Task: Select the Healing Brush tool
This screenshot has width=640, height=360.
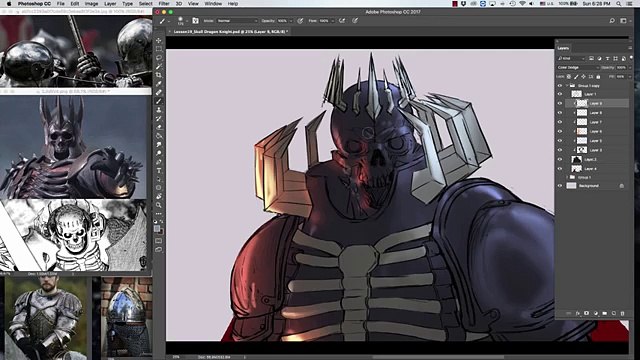Action: (x=158, y=92)
